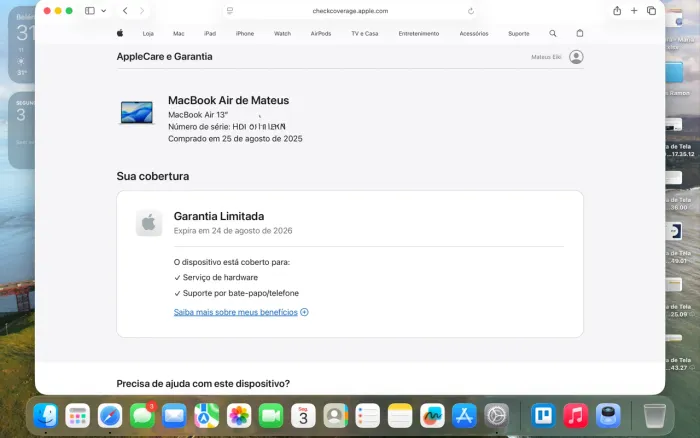
Task: Open Notes from the Dock
Action: (400, 416)
